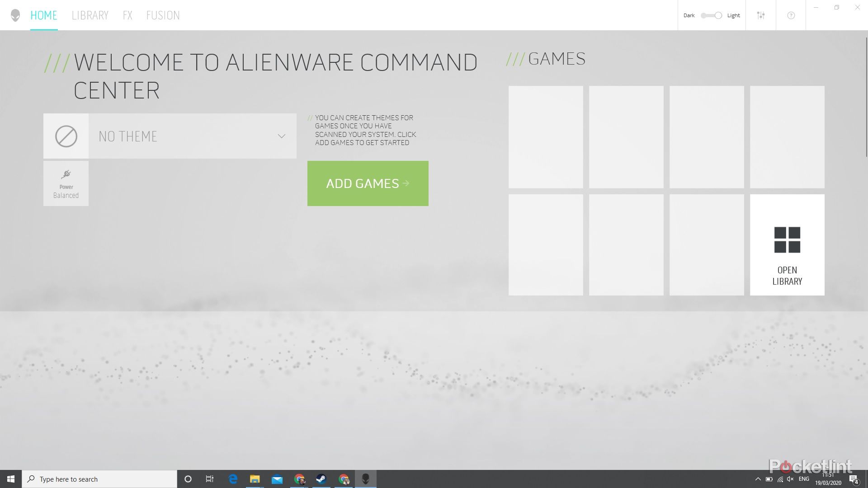This screenshot has width=868, height=488.
Task: Open the help question mark icon
Action: coord(791,15)
